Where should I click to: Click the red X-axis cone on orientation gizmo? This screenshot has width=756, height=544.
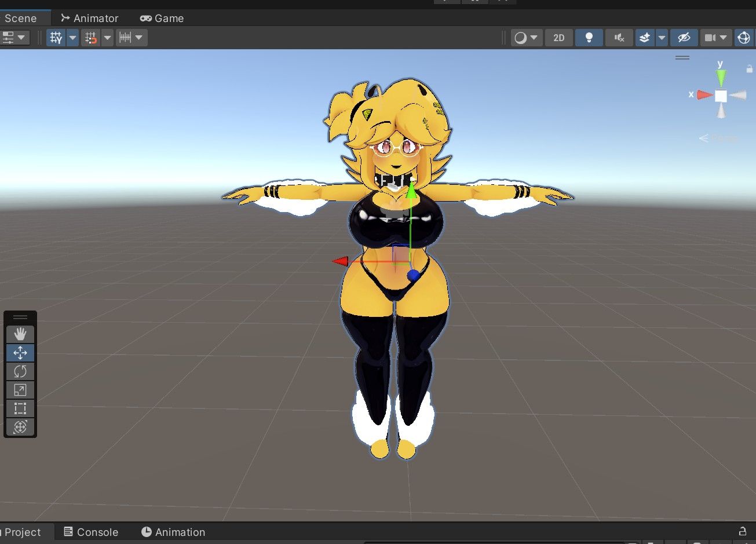pos(704,94)
